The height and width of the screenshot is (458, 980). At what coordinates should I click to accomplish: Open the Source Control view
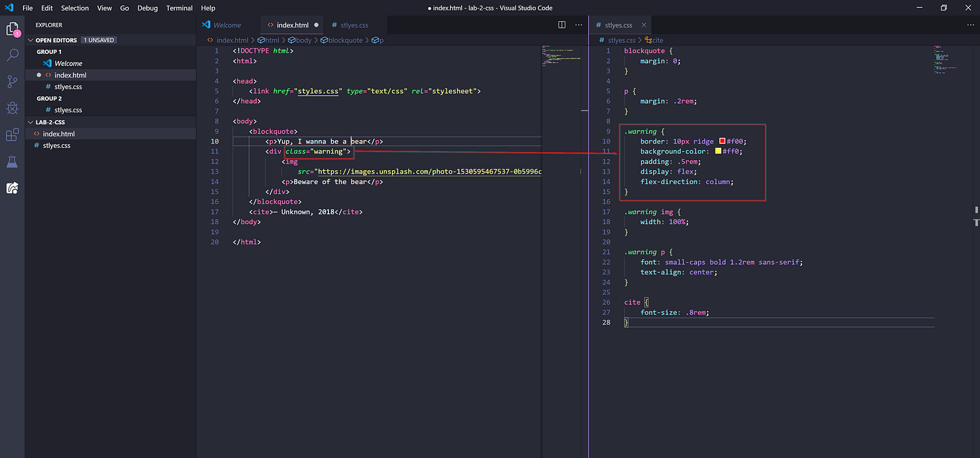[x=12, y=82]
